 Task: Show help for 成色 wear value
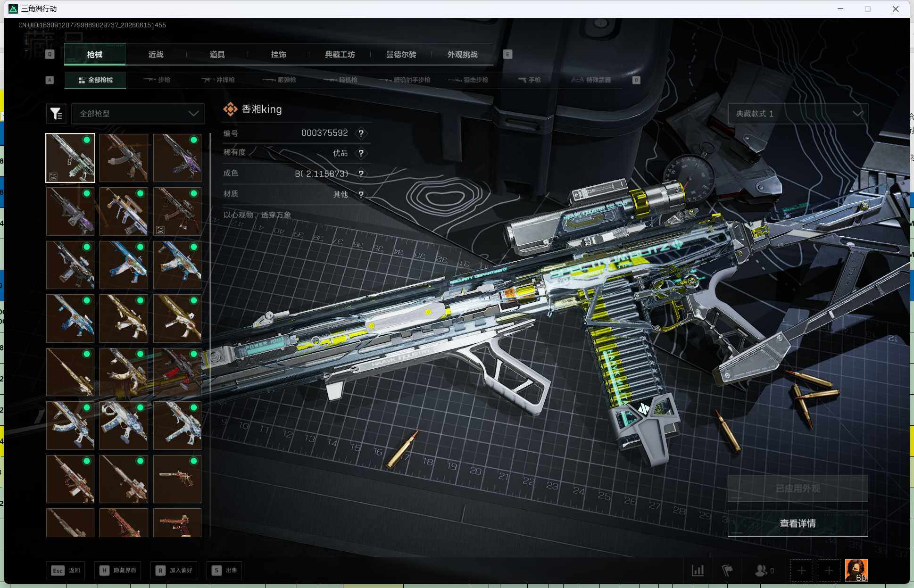361,174
